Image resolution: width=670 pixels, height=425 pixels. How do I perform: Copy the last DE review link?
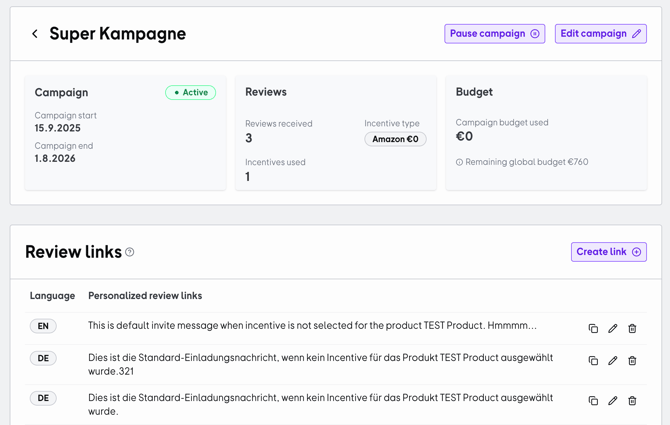coord(593,400)
